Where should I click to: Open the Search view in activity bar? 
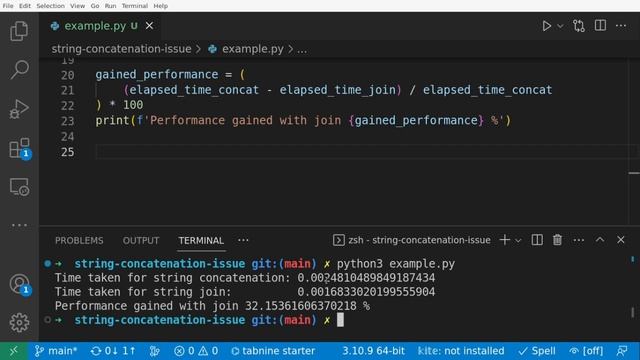tap(19, 69)
